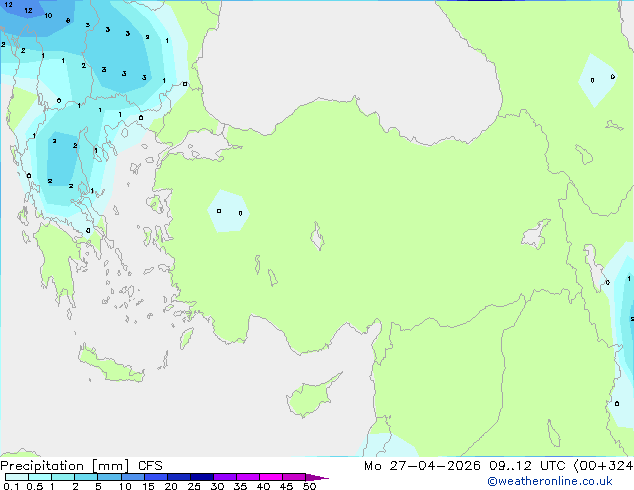Image resolution: width=634 pixels, height=490 pixels.
Task: Open the weatheronline.co.uk copyright link
Action: (x=549, y=481)
